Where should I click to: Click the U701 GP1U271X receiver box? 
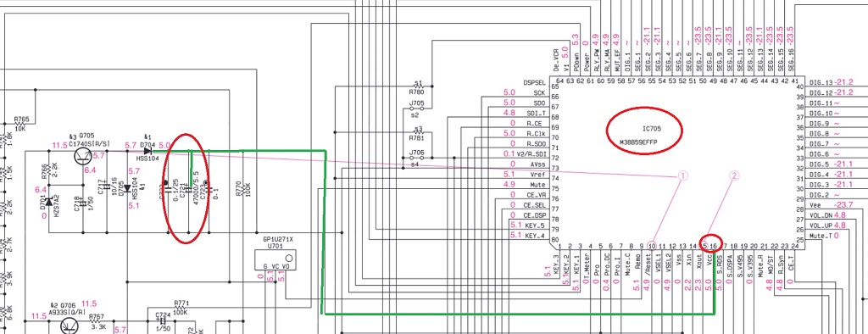pos(275,259)
